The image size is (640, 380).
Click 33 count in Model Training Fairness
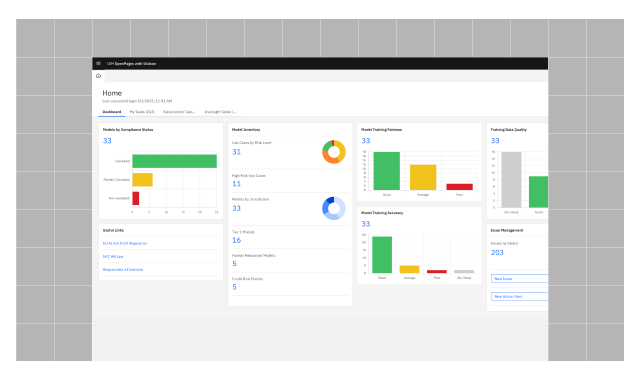(x=366, y=141)
